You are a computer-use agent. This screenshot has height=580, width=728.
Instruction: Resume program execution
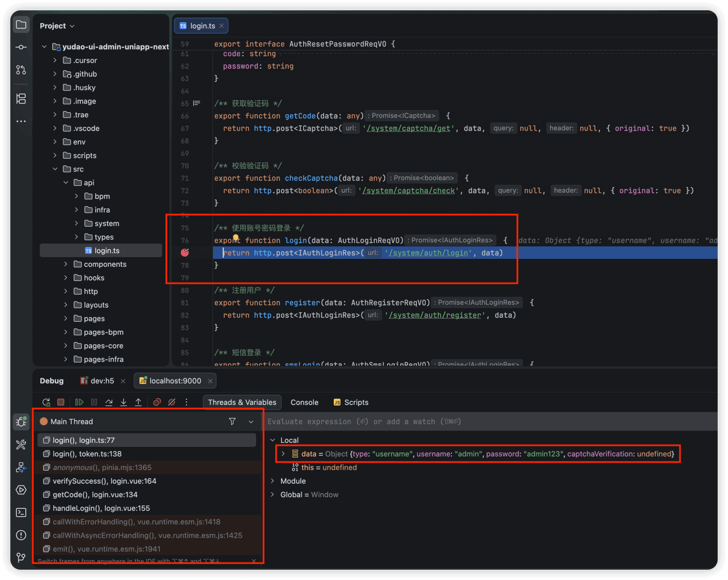tap(79, 402)
